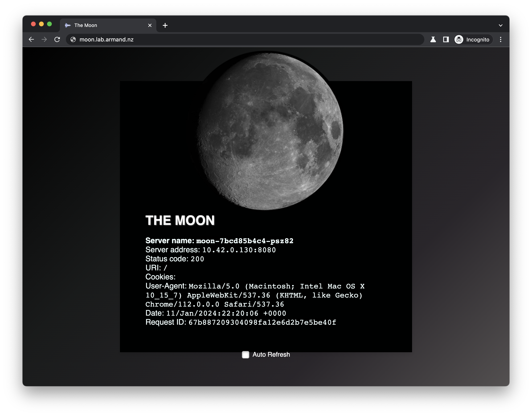The height and width of the screenshot is (416, 532).
Task: Open new tab with the plus button
Action: click(165, 25)
